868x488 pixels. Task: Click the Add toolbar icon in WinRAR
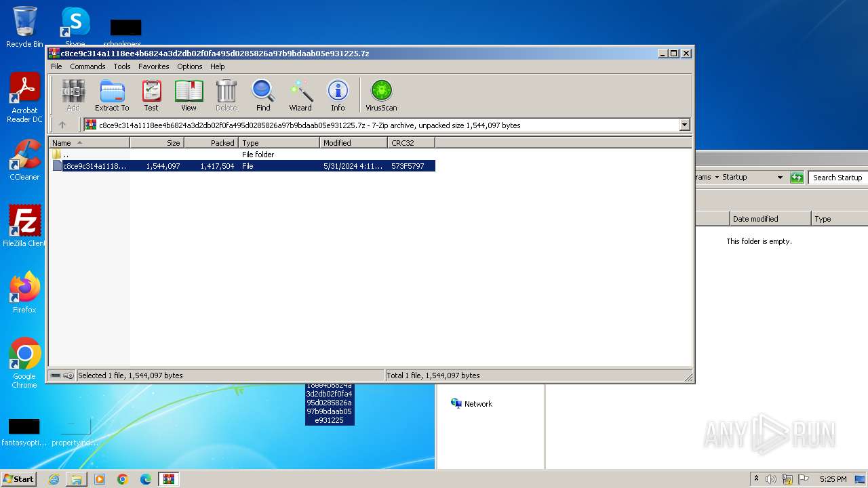point(73,95)
